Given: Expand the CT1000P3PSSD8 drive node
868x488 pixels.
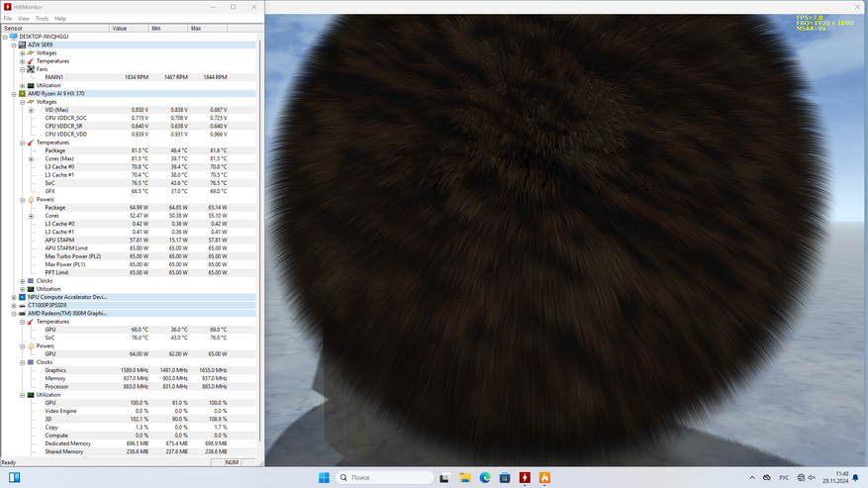Looking at the screenshot, I should (x=14, y=306).
